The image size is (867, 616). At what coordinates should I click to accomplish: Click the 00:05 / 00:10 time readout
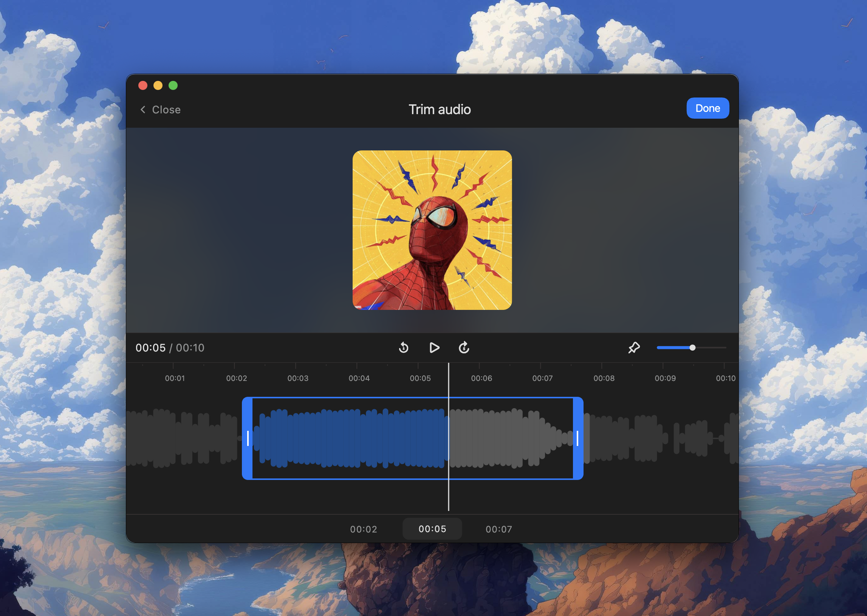pyautogui.click(x=170, y=348)
